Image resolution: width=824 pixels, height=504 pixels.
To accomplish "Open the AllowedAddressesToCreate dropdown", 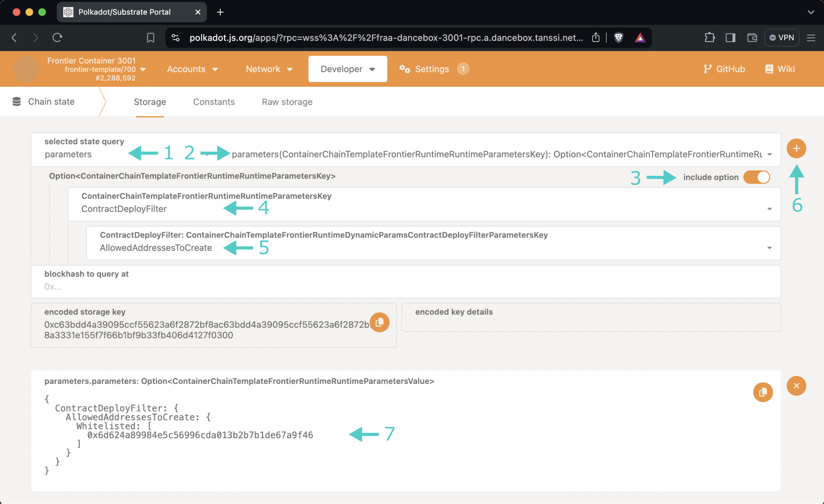I will (433, 243).
